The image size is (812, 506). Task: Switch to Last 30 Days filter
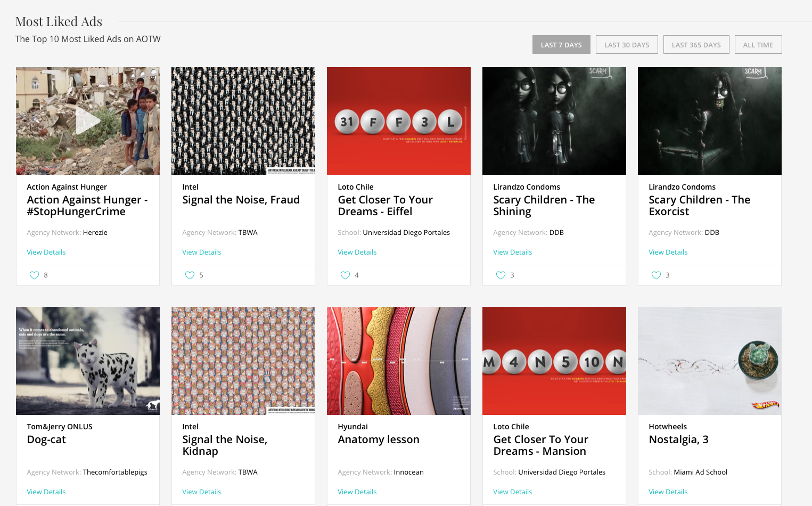[627, 45]
